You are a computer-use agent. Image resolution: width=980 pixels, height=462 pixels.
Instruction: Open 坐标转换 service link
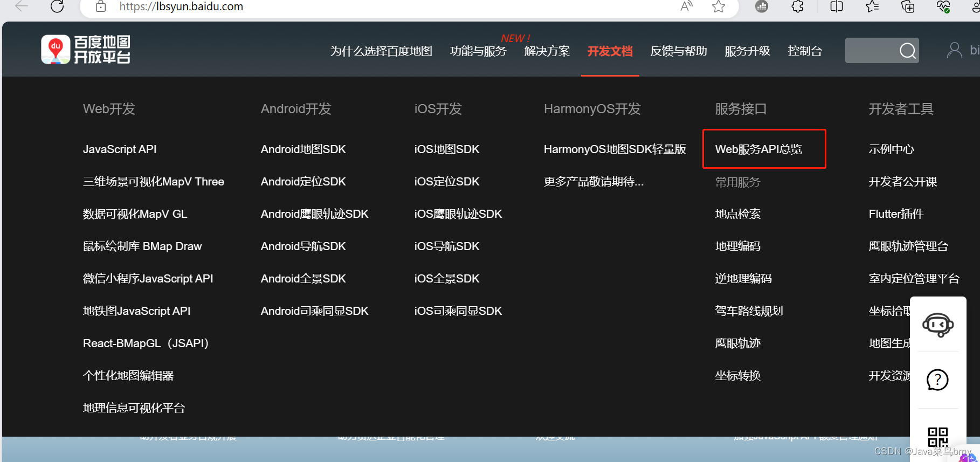[x=738, y=376]
